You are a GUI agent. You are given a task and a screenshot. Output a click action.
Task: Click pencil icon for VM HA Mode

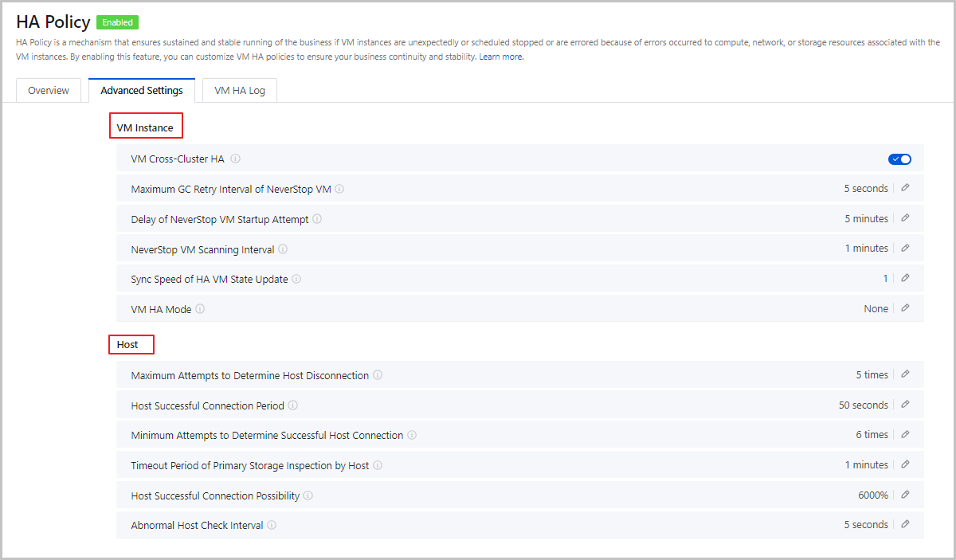tap(905, 308)
